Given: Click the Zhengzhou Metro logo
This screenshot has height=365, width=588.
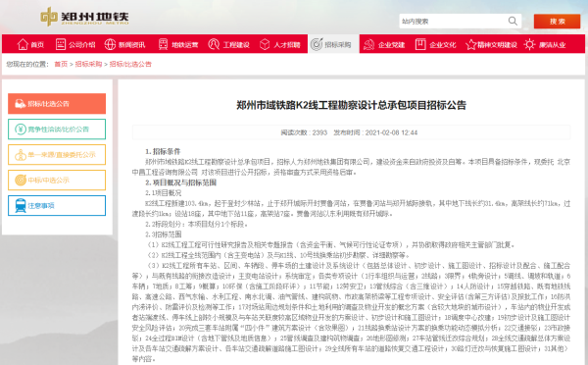Looking at the screenshot, I should coord(84,17).
